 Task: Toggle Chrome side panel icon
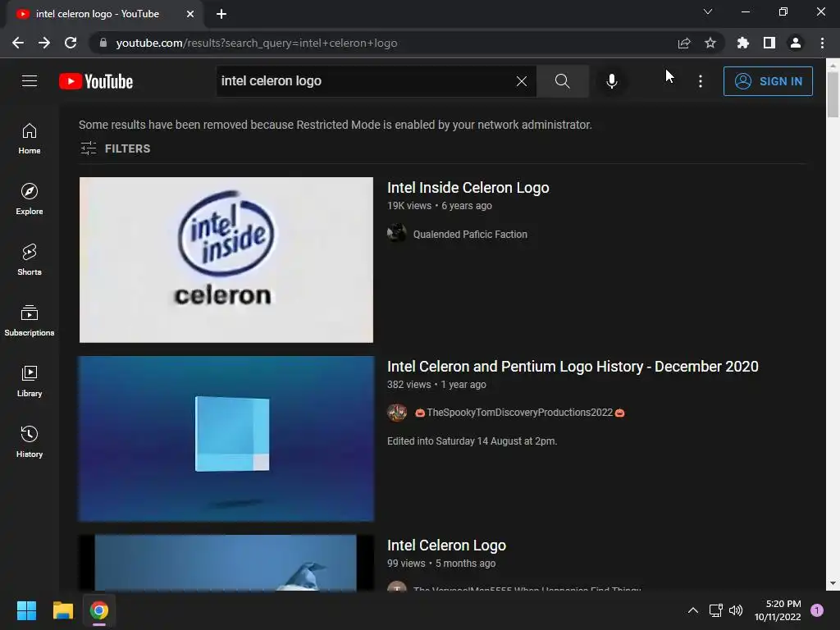tap(769, 43)
